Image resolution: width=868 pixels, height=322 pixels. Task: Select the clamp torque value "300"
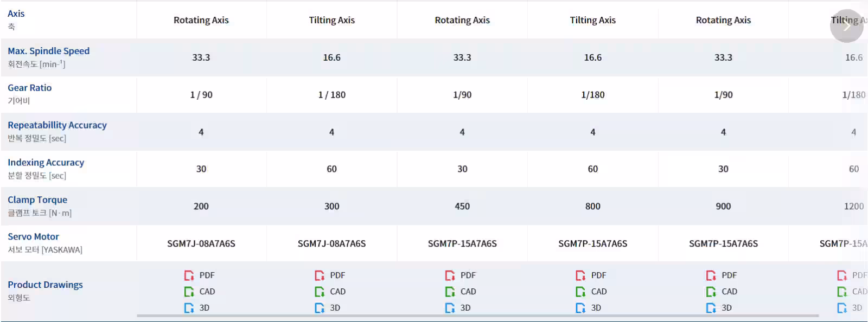(332, 207)
